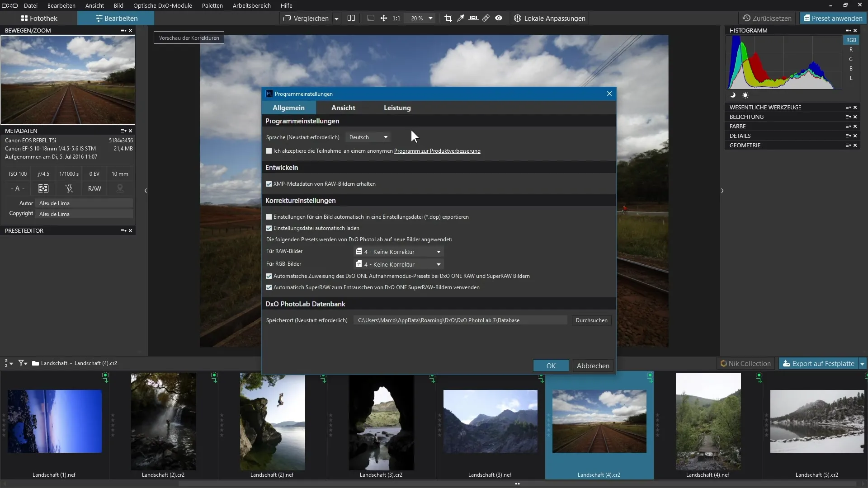Viewport: 868px width, 488px height.
Task: Switch to Ansicht tab in preferences
Action: pyautogui.click(x=343, y=108)
